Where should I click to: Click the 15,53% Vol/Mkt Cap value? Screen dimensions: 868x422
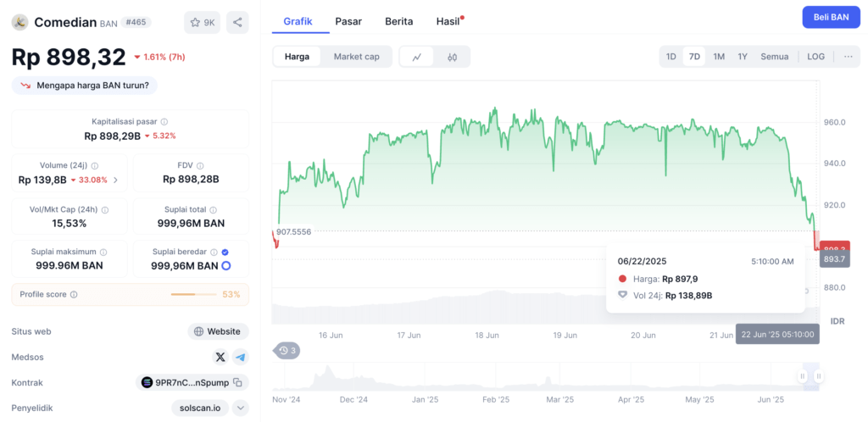click(x=70, y=224)
